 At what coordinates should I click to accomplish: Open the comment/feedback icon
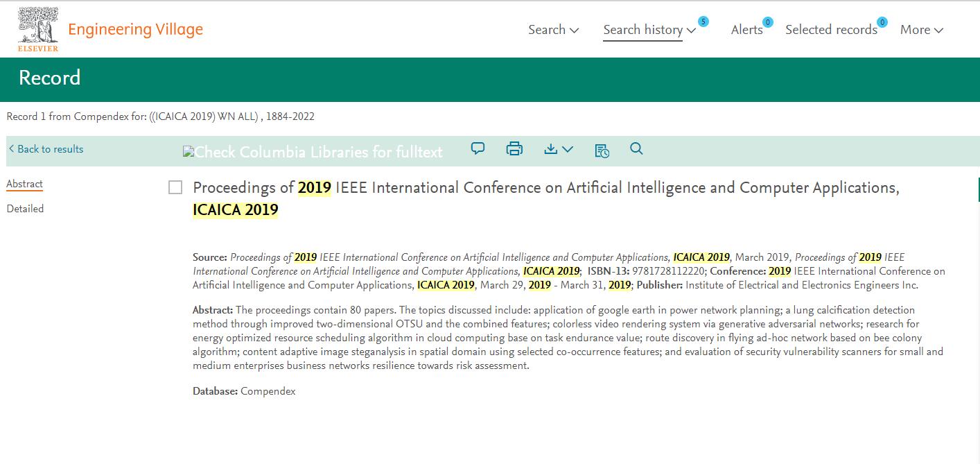coord(478,148)
